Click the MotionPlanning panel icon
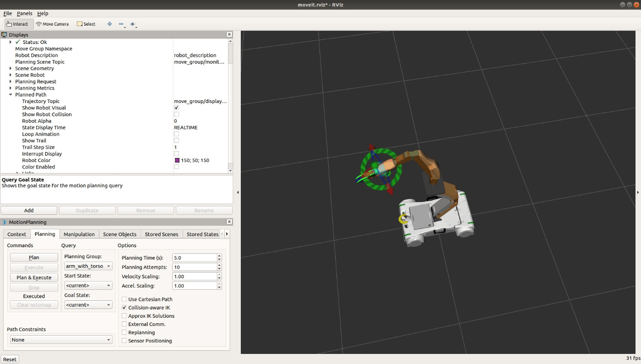 coord(4,222)
